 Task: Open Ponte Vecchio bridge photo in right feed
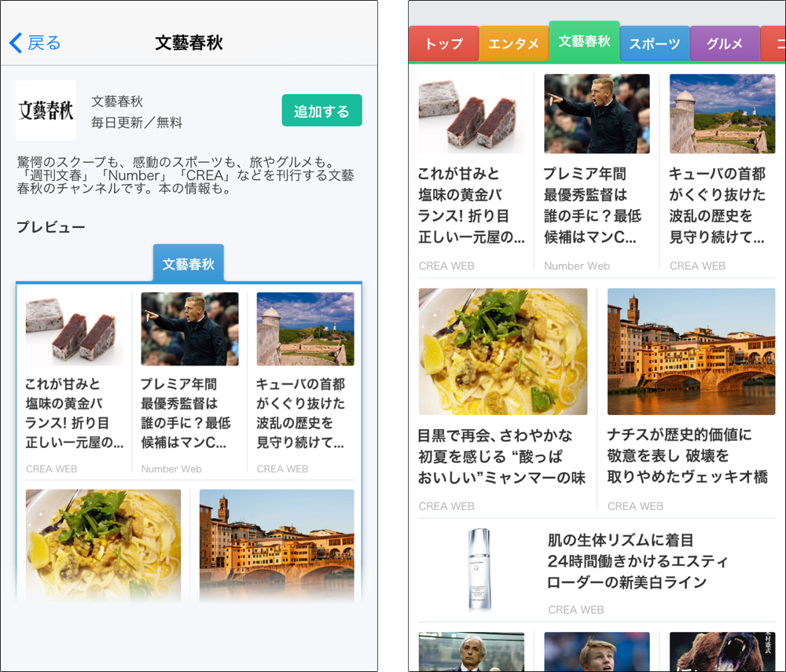click(x=691, y=351)
